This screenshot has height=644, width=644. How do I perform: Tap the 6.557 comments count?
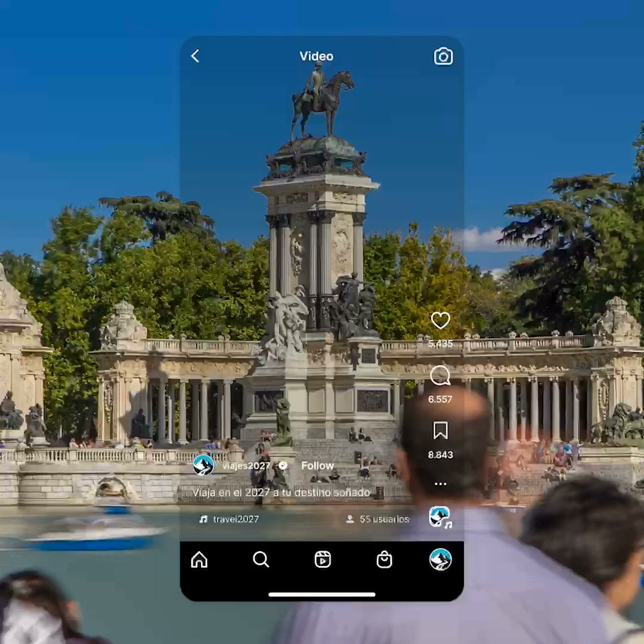(440, 399)
